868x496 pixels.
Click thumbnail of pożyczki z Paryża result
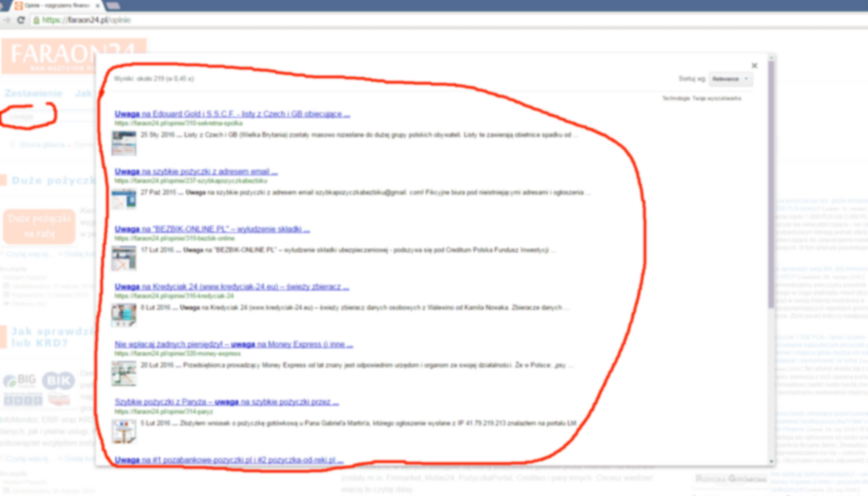124,431
